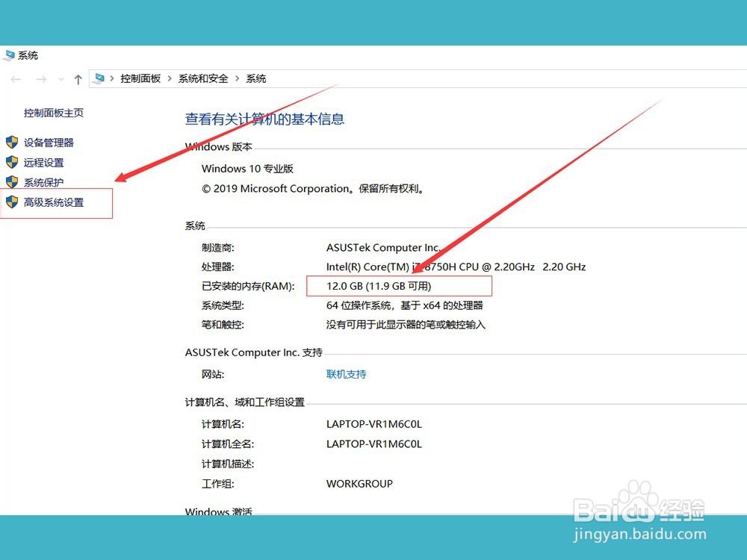Screen dimensions: 747x560
Task: Click the Forward navigation arrow
Action: coord(41,79)
